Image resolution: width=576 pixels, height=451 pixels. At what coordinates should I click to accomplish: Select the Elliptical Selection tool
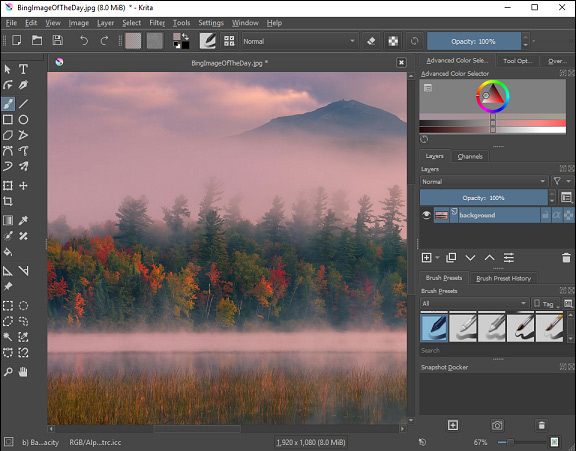23,306
